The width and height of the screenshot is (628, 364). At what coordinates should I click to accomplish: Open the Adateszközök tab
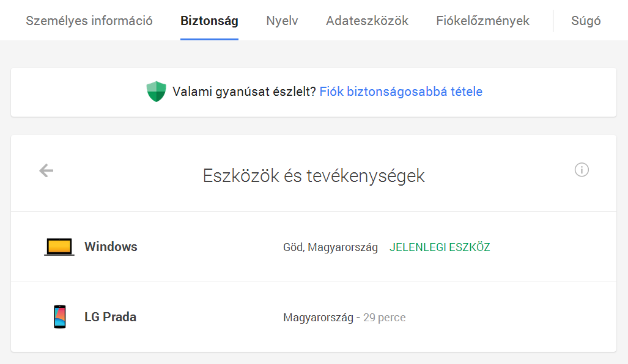tap(367, 21)
